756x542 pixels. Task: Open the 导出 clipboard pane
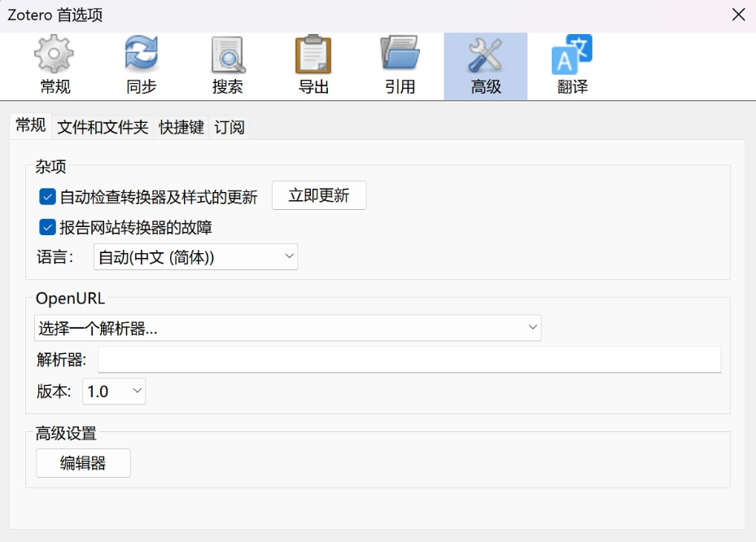pyautogui.click(x=313, y=66)
